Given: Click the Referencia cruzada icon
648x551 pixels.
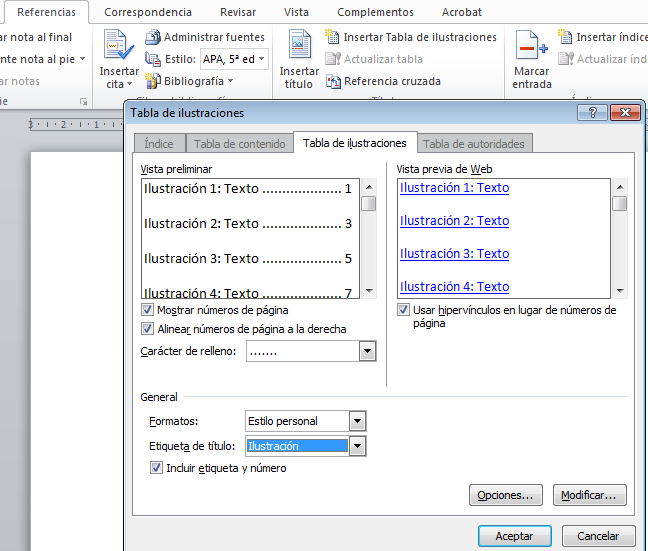Looking at the screenshot, I should pos(333,81).
